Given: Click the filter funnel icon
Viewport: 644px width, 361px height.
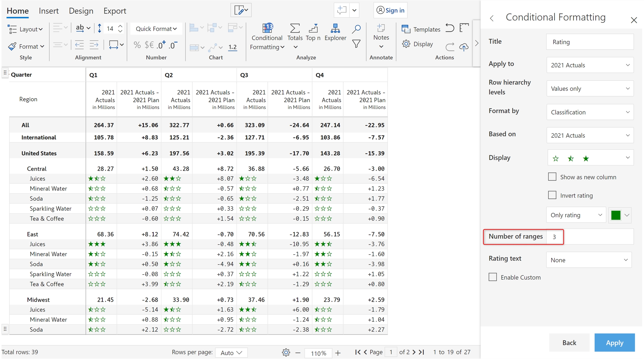Looking at the screenshot, I should (x=356, y=44).
